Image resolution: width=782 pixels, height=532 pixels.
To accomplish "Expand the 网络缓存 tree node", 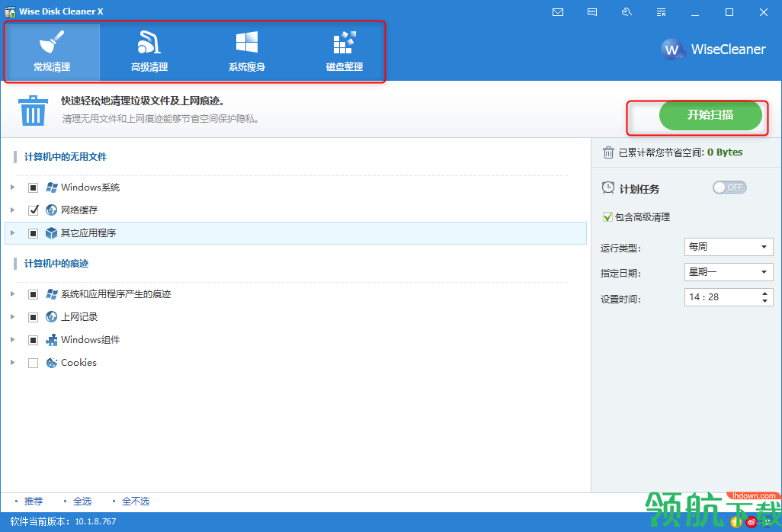I will (x=12, y=210).
